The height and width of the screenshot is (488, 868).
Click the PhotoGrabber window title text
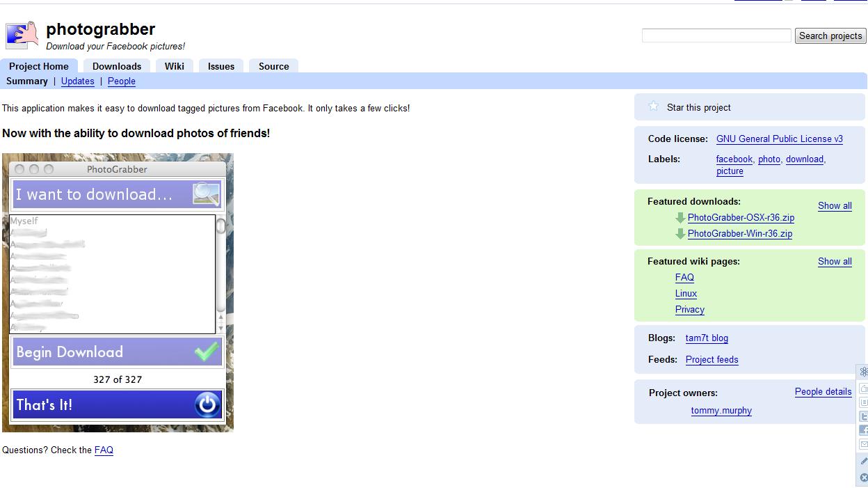[x=117, y=169]
